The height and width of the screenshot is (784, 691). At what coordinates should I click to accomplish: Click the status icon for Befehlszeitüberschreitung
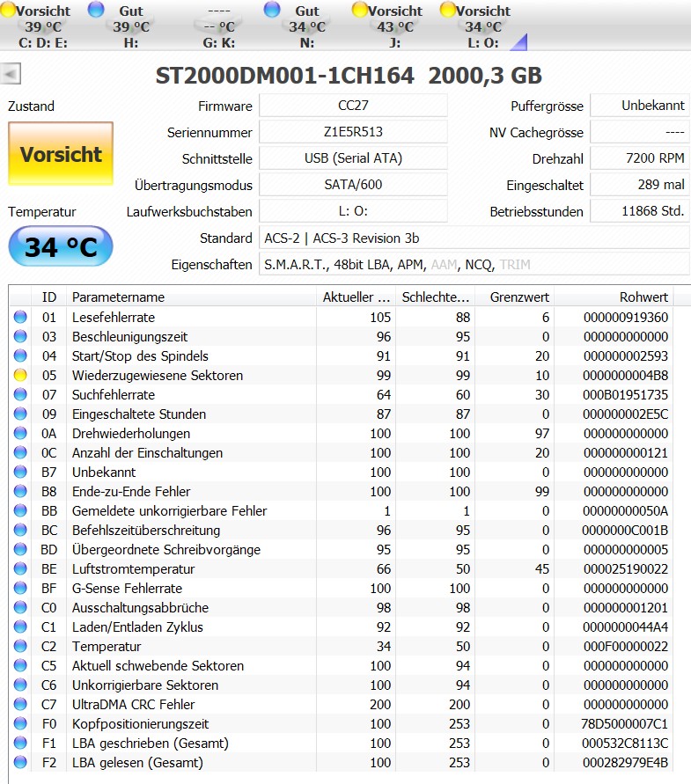[20, 530]
